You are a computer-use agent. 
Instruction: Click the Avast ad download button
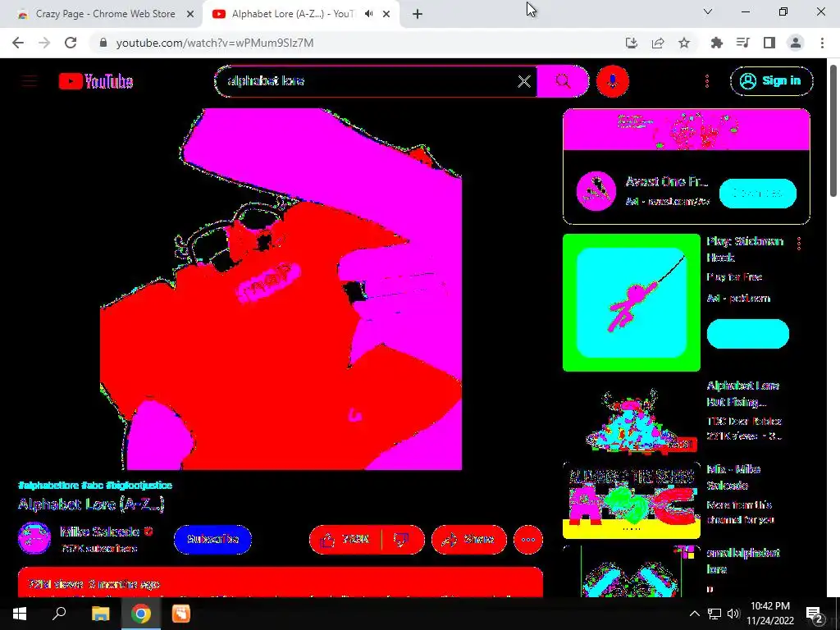[x=758, y=194]
